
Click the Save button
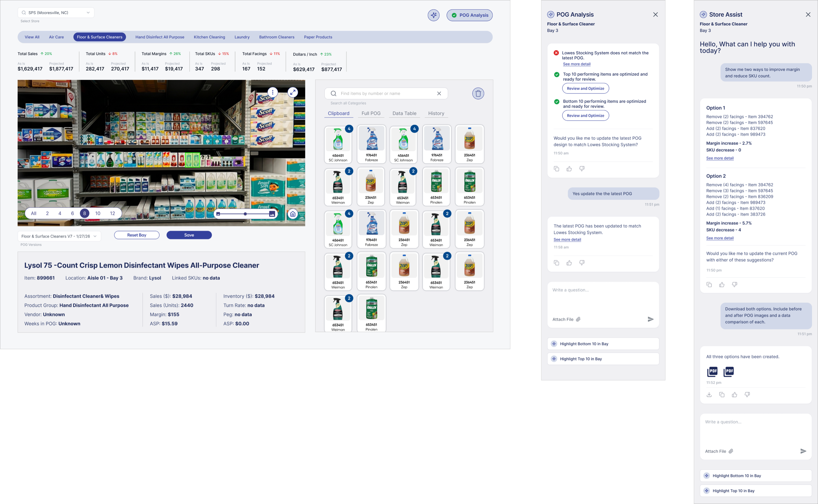coord(189,235)
